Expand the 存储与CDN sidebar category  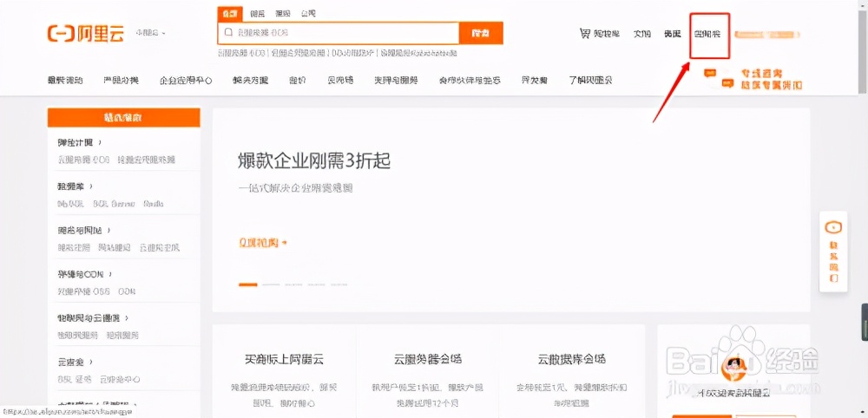85,274
